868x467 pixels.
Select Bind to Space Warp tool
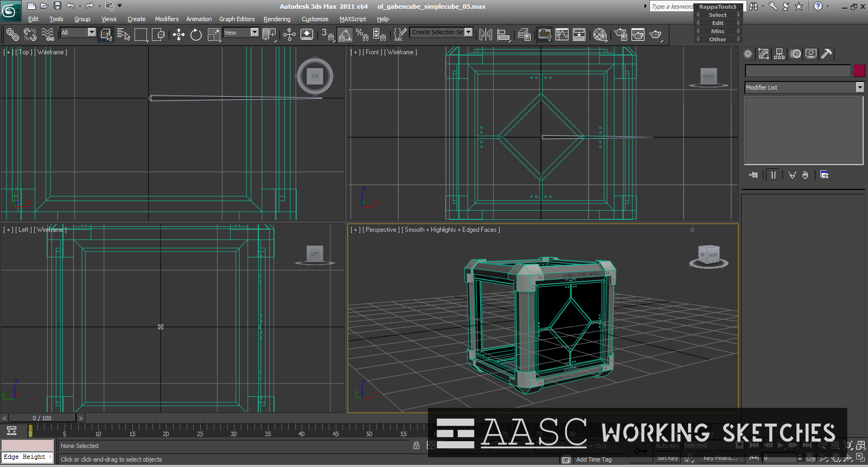click(x=48, y=35)
